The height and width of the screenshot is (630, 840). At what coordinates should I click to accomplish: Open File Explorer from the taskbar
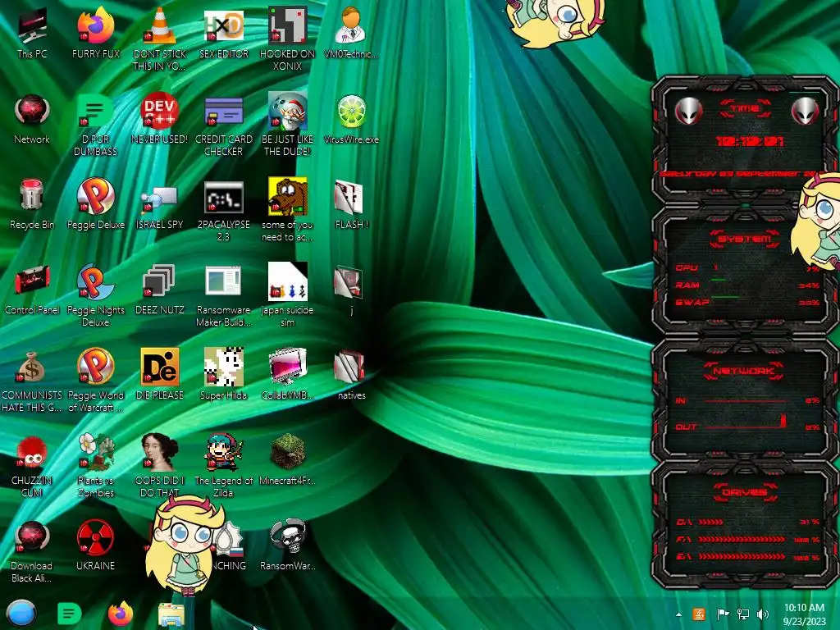point(171,615)
